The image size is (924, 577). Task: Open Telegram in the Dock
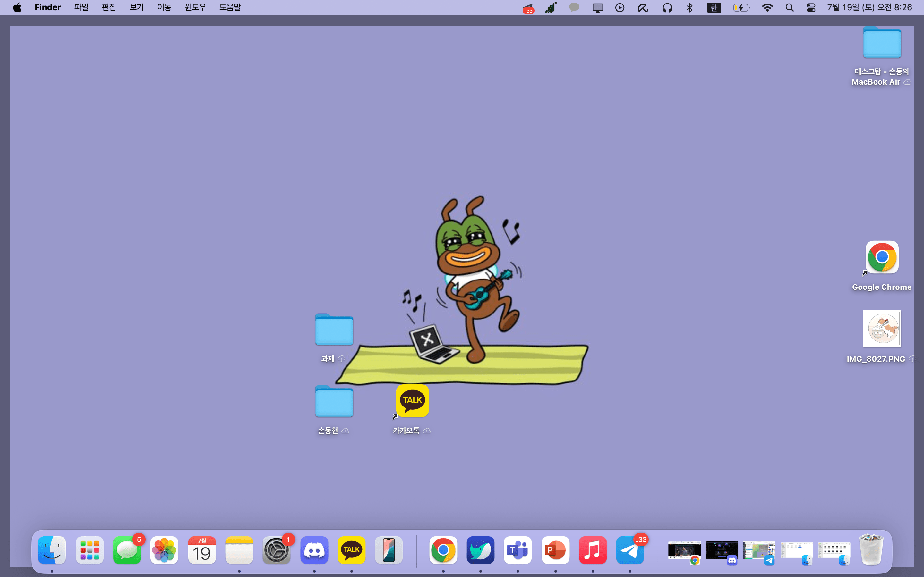(x=629, y=550)
